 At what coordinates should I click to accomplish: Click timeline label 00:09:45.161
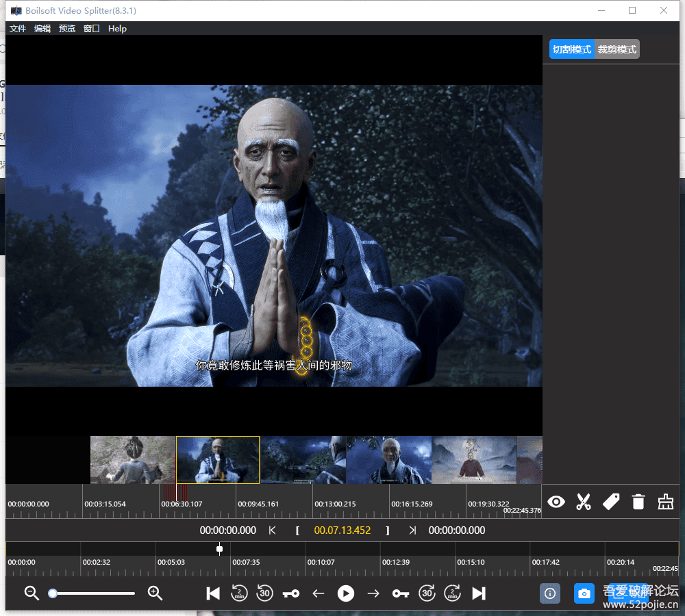(x=258, y=504)
